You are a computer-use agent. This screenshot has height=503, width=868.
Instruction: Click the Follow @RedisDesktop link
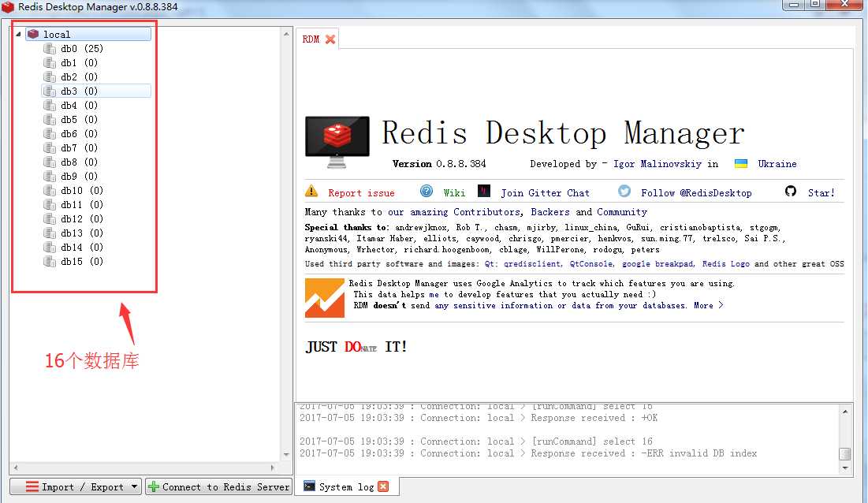pos(696,193)
